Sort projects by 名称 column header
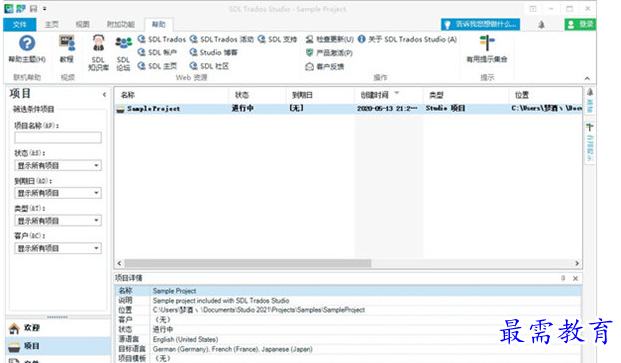The height and width of the screenshot is (363, 621). point(171,95)
